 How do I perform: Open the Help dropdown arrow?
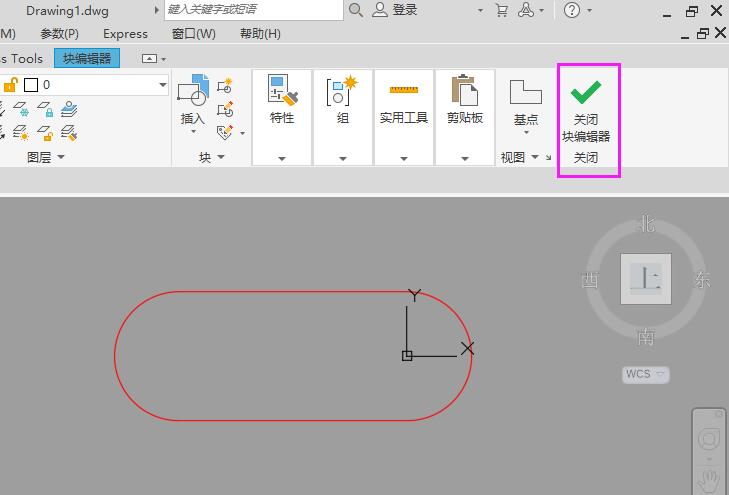590,10
